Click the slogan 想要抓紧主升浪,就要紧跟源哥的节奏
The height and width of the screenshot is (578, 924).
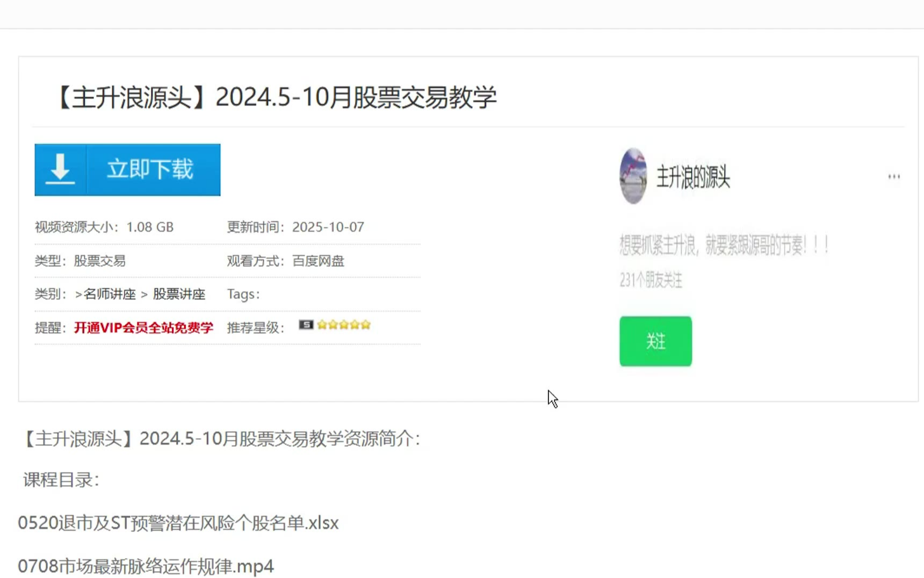(x=724, y=246)
